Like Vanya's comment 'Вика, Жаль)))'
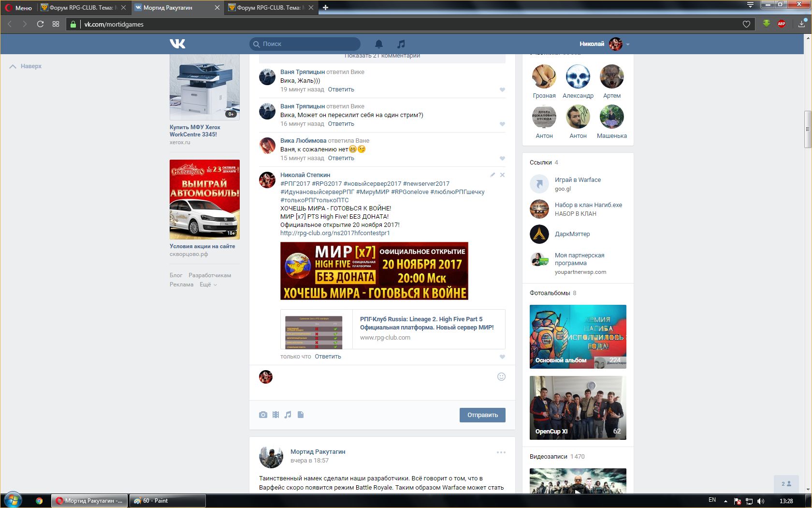 (x=502, y=90)
